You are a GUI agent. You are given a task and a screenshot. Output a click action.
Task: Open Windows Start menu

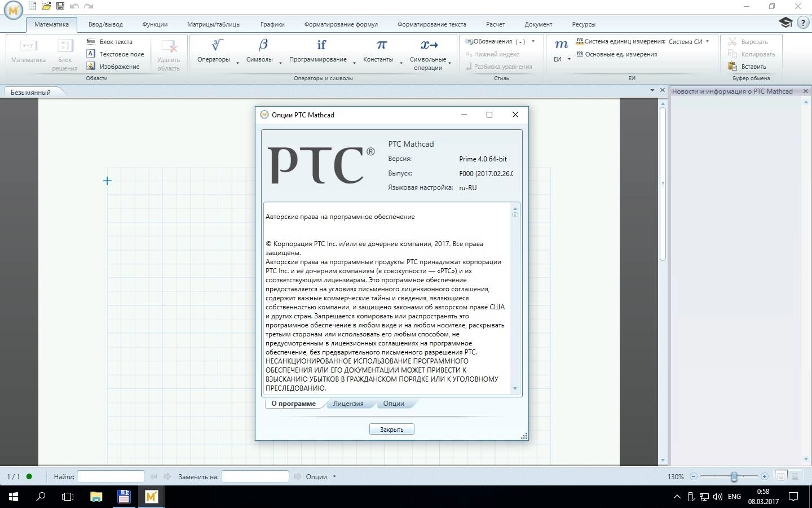(13, 497)
